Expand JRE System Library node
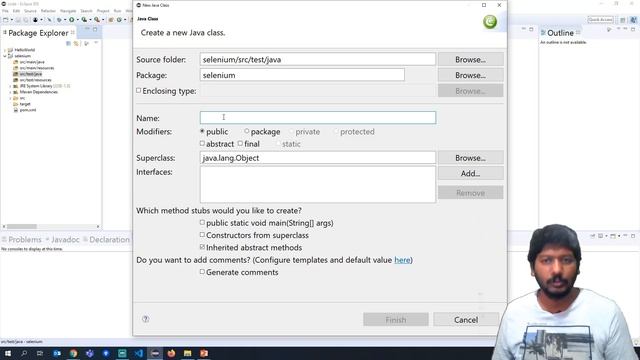The image size is (640, 360). [x=10, y=86]
